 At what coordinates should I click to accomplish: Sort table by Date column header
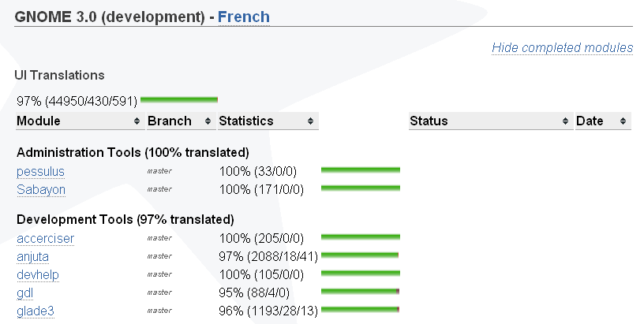pos(603,121)
